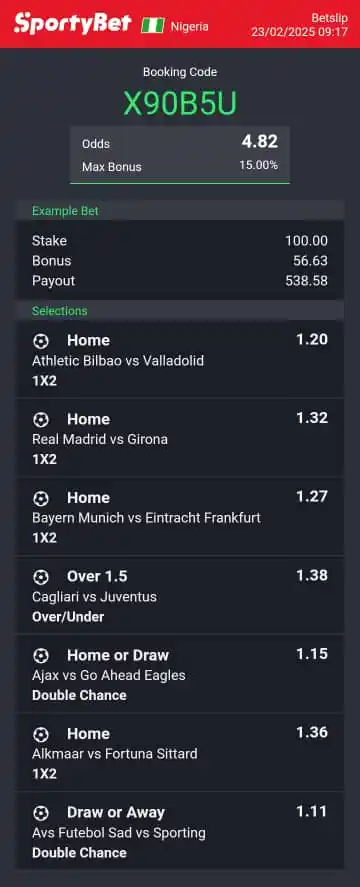This screenshot has height=887, width=360.
Task: Click the 1.11 odds for Avs Futebol Sad
Action: 312,812
